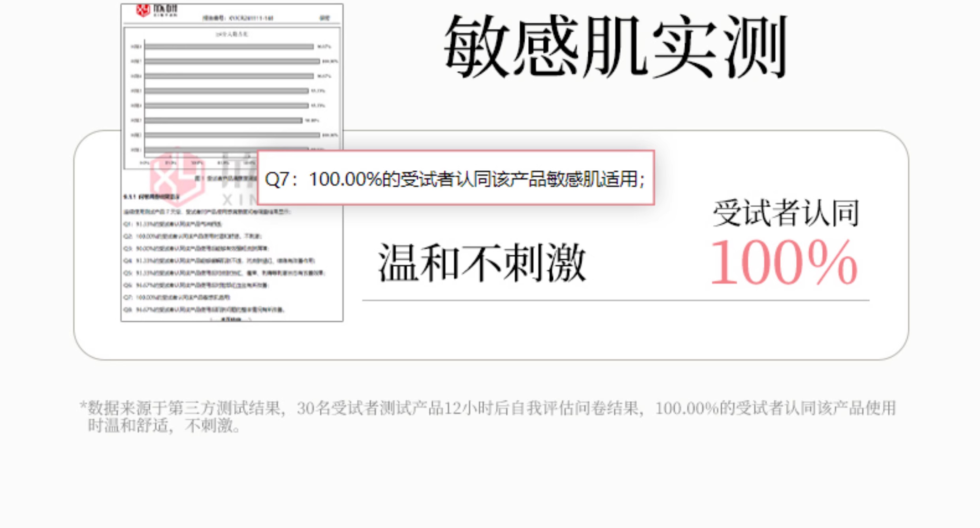The width and height of the screenshot is (980, 528).
Task: Click the 受试者认同 label
Action: [x=786, y=214]
